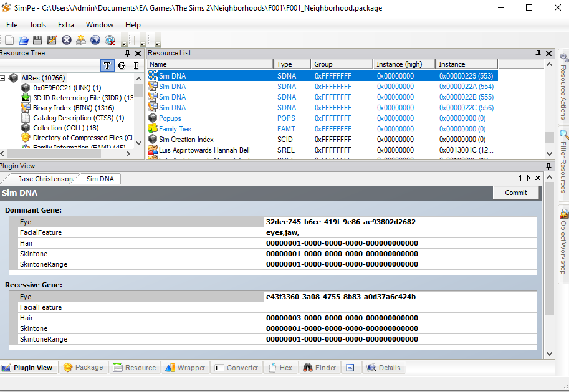Open the Filter Resources side panel
The image size is (569, 392).
coord(563,162)
